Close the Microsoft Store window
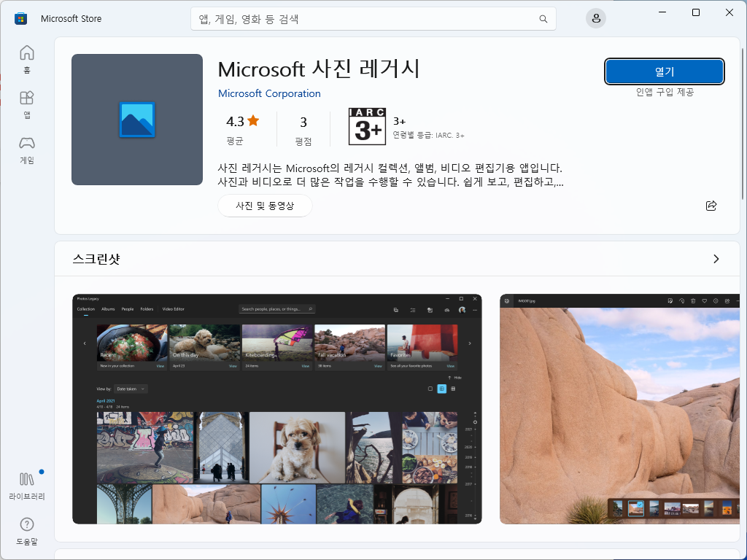Screen dimensions: 747x560 click(x=729, y=13)
